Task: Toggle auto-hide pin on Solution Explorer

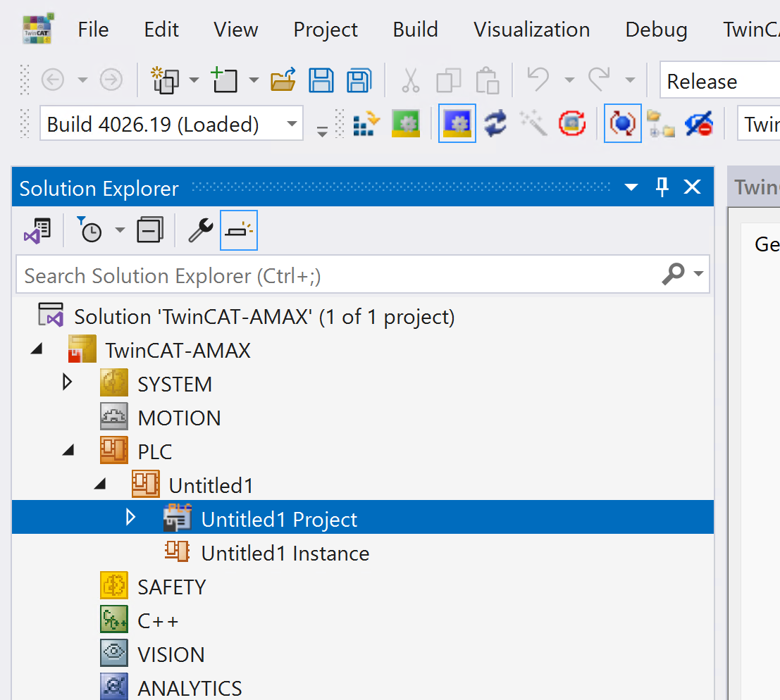Action: [x=662, y=187]
